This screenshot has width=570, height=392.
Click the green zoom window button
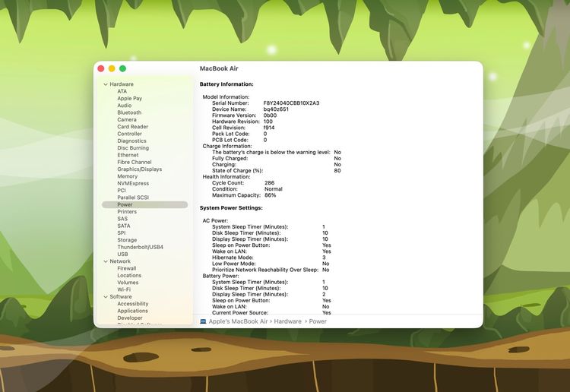[x=122, y=68]
